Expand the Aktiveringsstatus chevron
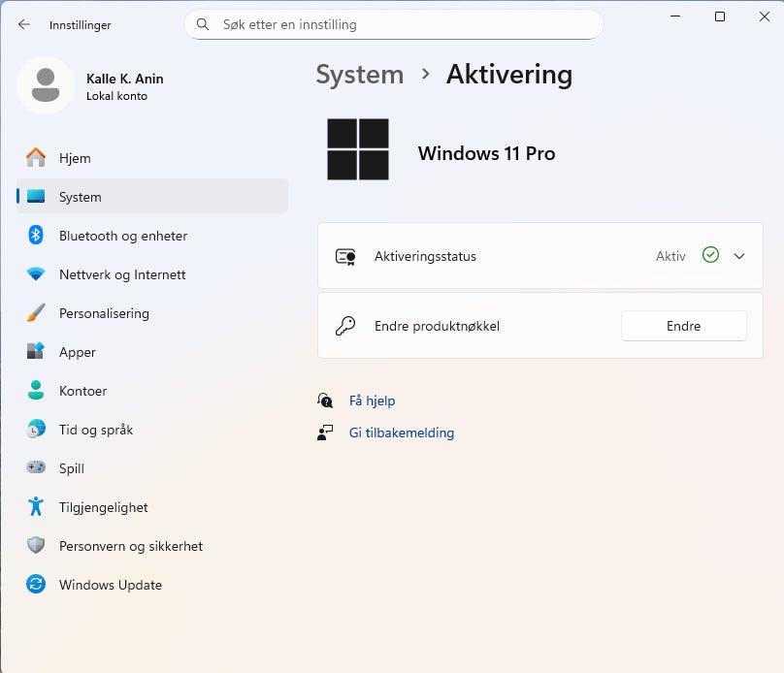Screen dimensions: 784x673 [x=739, y=256]
